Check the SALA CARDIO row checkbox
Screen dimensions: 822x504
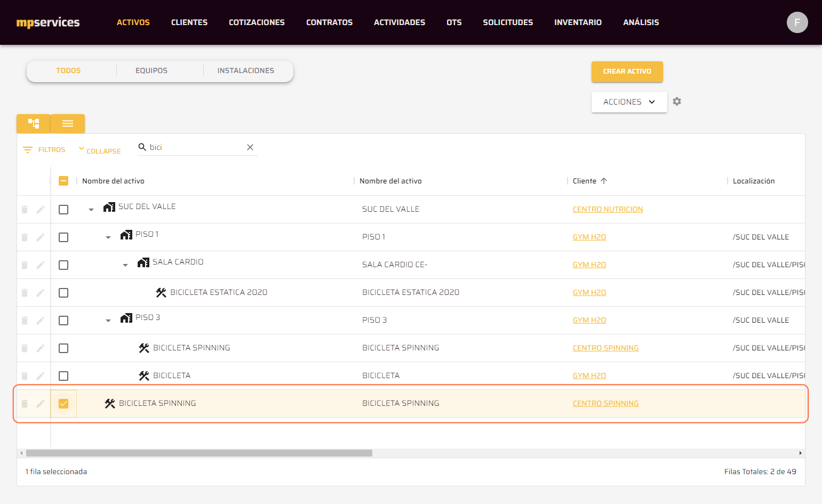(x=63, y=265)
